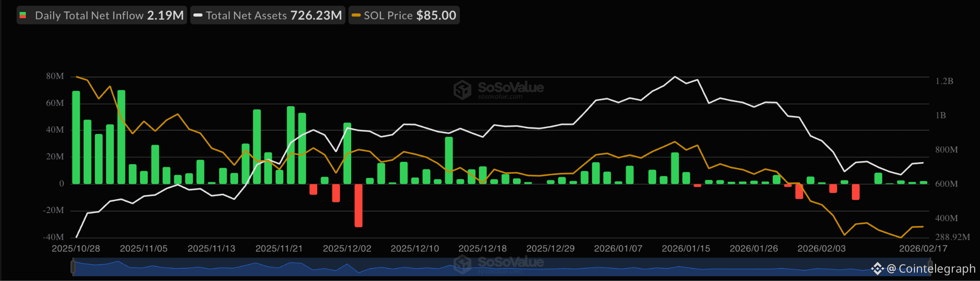Select the 2025/12/18 date label

coord(482,248)
